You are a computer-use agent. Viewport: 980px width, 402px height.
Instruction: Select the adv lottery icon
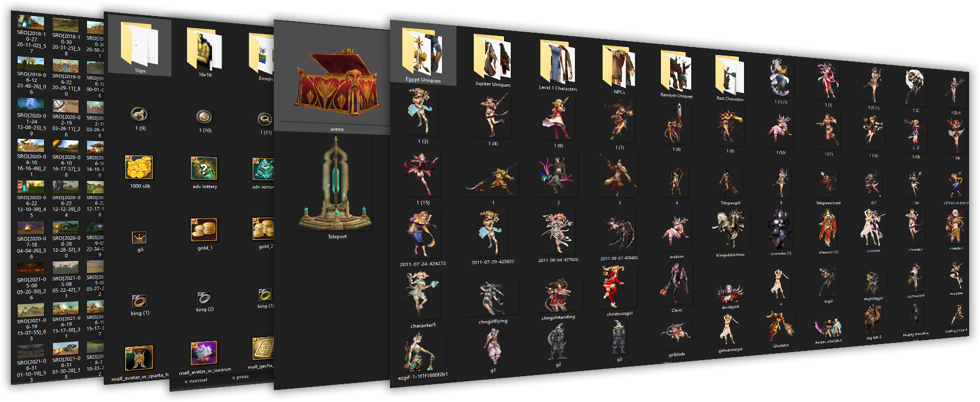pos(204,169)
